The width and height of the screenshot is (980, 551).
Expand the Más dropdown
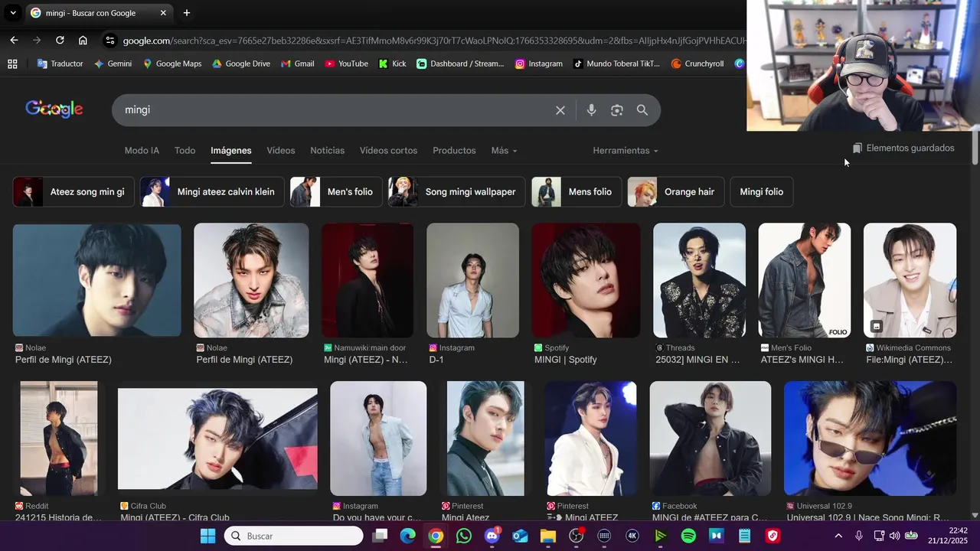pos(504,151)
